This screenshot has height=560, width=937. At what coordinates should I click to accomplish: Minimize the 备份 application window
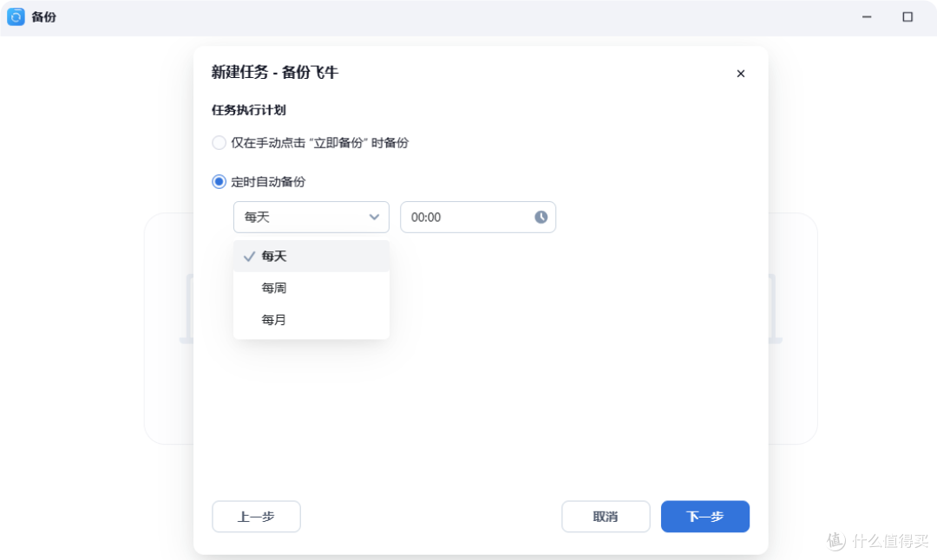point(865,16)
